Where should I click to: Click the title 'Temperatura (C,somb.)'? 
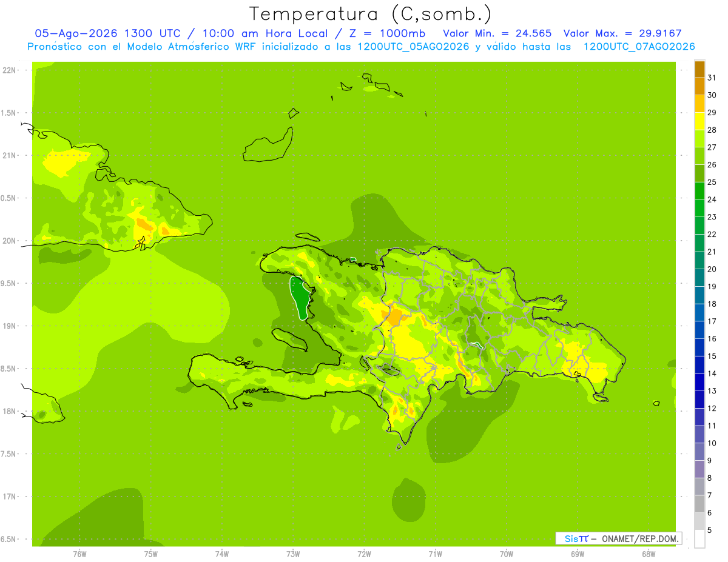(370, 14)
